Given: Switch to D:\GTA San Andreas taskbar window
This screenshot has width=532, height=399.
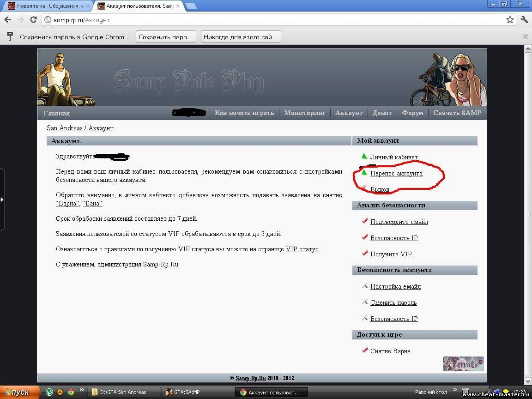Looking at the screenshot, I should tap(123, 392).
